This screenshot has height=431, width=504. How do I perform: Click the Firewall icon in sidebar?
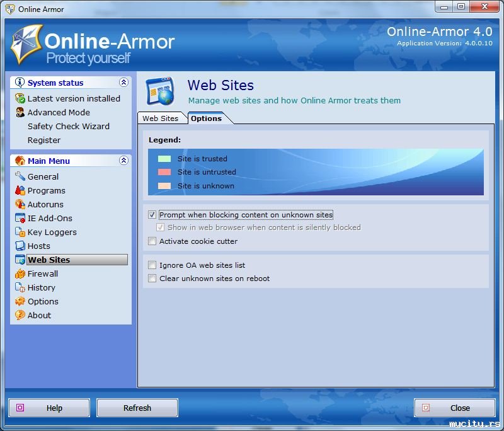[x=20, y=273]
